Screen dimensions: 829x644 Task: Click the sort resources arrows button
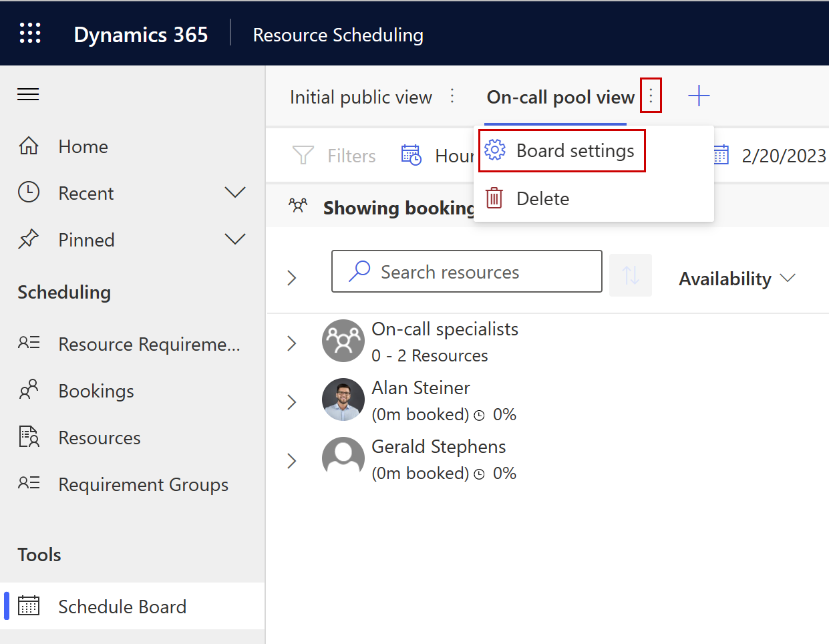click(631, 275)
